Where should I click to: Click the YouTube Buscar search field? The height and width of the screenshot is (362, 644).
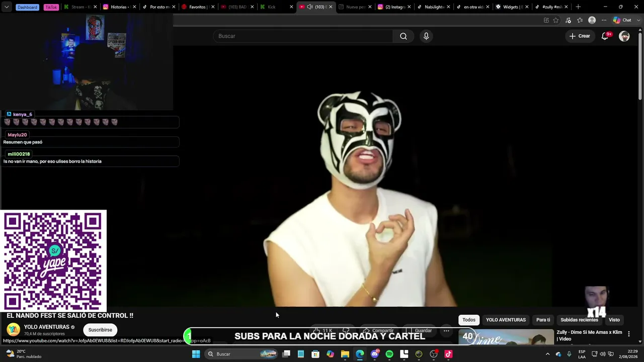point(303,36)
